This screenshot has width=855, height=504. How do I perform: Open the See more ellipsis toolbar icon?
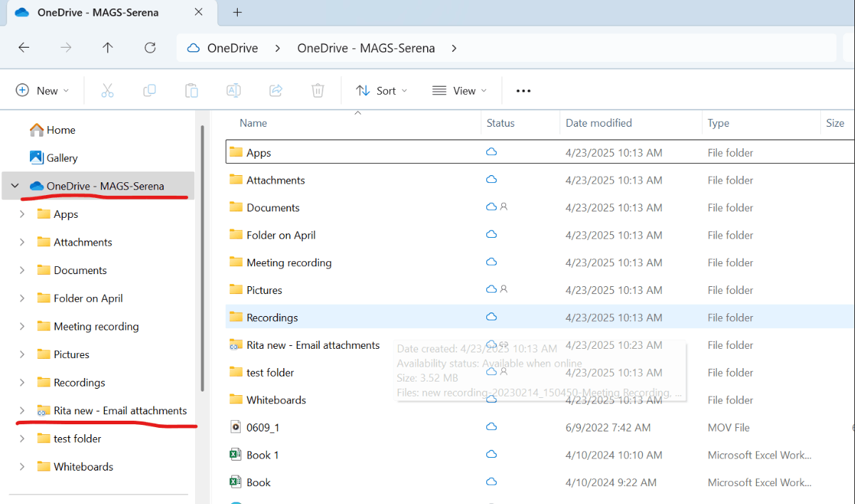523,90
